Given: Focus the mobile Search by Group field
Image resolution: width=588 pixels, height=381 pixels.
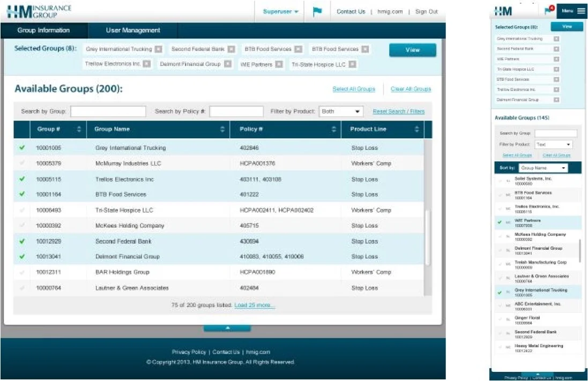Looking at the screenshot, I should [x=556, y=133].
